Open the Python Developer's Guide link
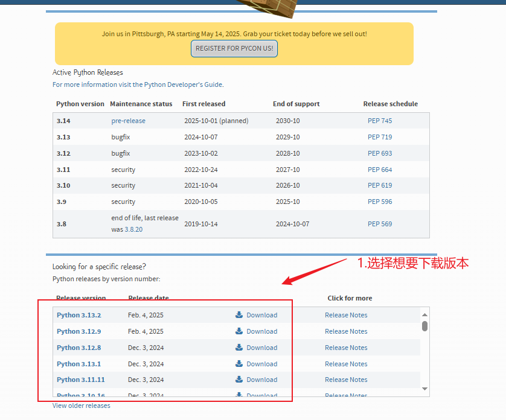Screen dimensions: 506x420 138,84
